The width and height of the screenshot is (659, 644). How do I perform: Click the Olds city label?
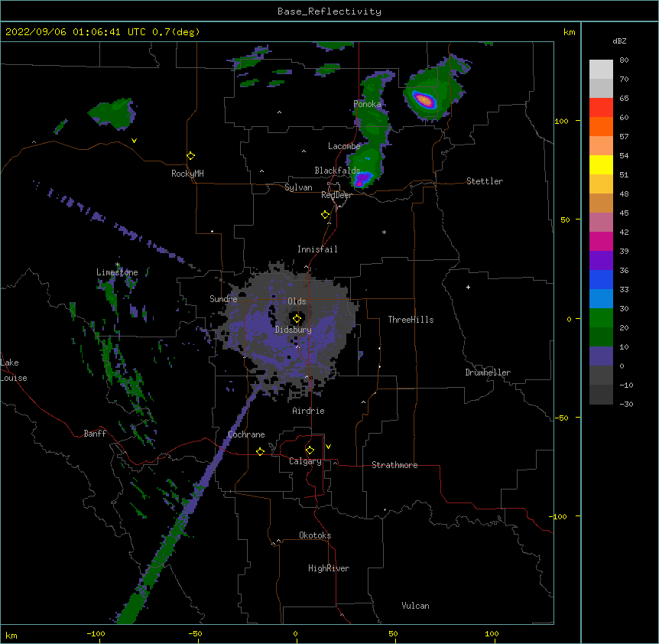pyautogui.click(x=297, y=301)
